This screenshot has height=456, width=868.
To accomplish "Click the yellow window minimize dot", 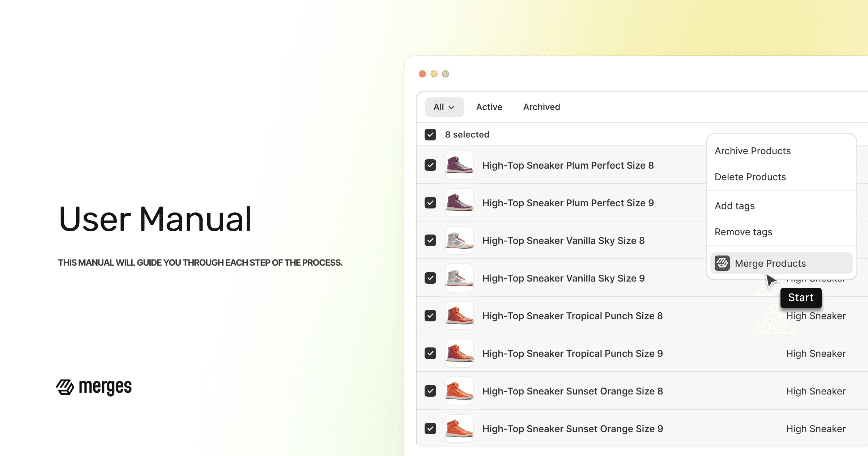I will click(434, 74).
